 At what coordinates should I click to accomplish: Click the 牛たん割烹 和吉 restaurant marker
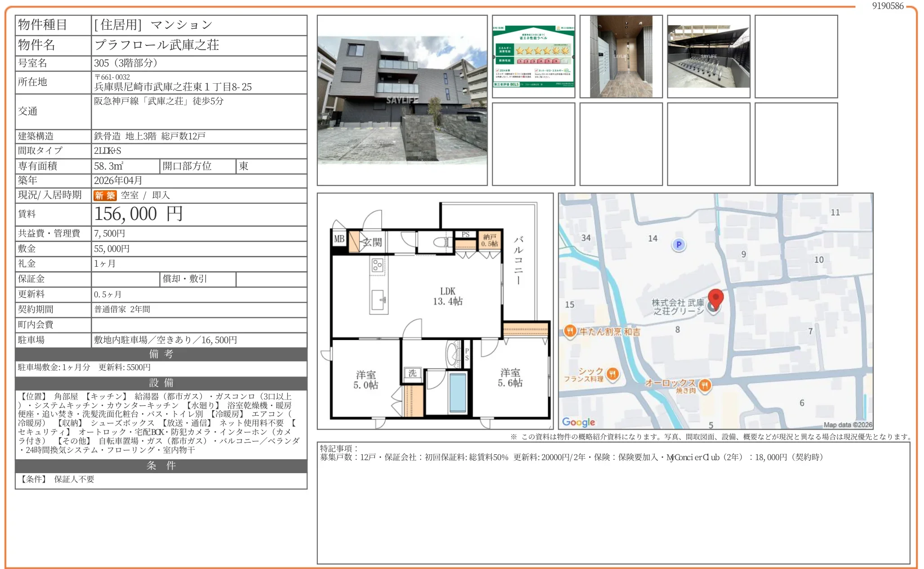point(570,332)
